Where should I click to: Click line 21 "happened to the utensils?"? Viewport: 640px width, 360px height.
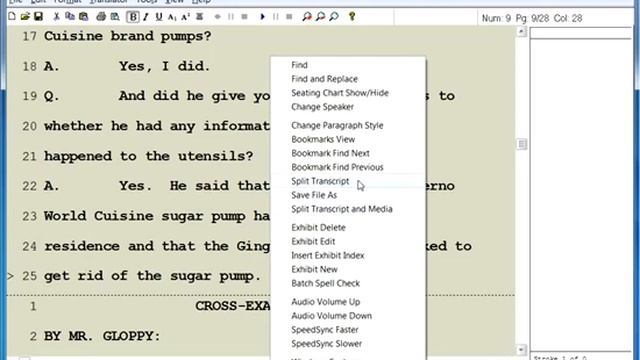click(149, 156)
